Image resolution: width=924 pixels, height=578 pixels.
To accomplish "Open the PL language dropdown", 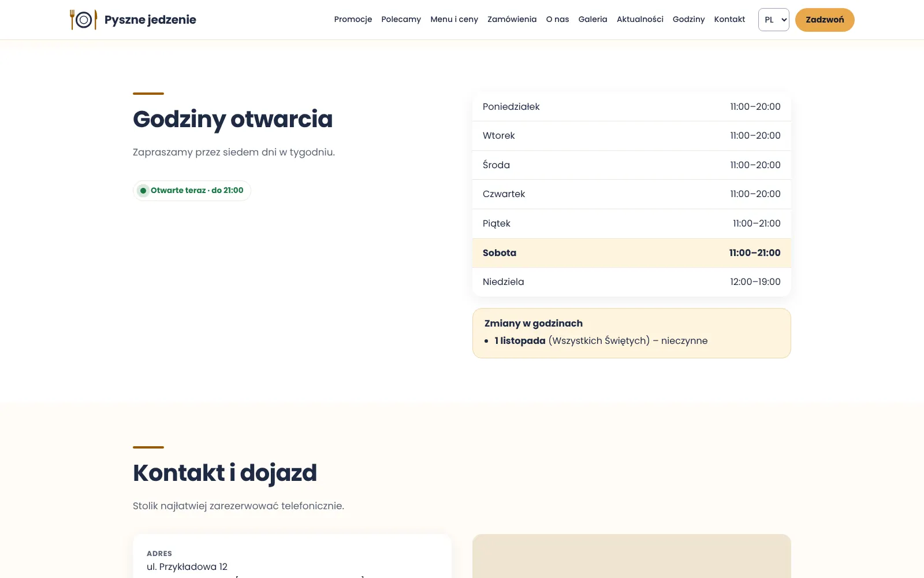I will pos(773,20).
